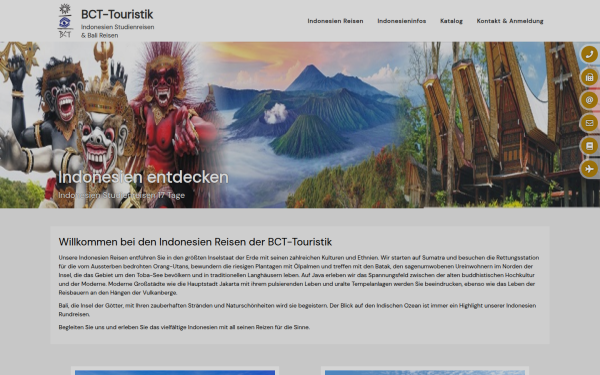Viewport: 600px width, 375px height.
Task: Click the airplane booking icon
Action: coord(589,169)
